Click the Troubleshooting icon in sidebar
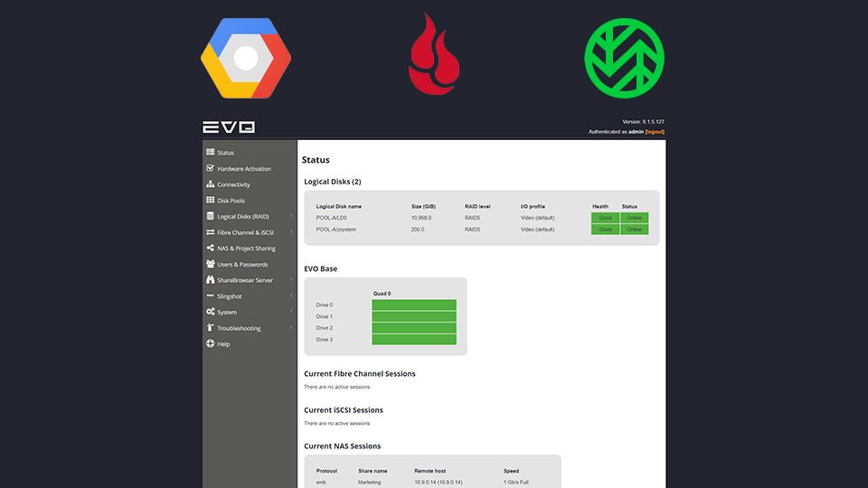Image resolution: width=868 pixels, height=488 pixels. [x=211, y=327]
